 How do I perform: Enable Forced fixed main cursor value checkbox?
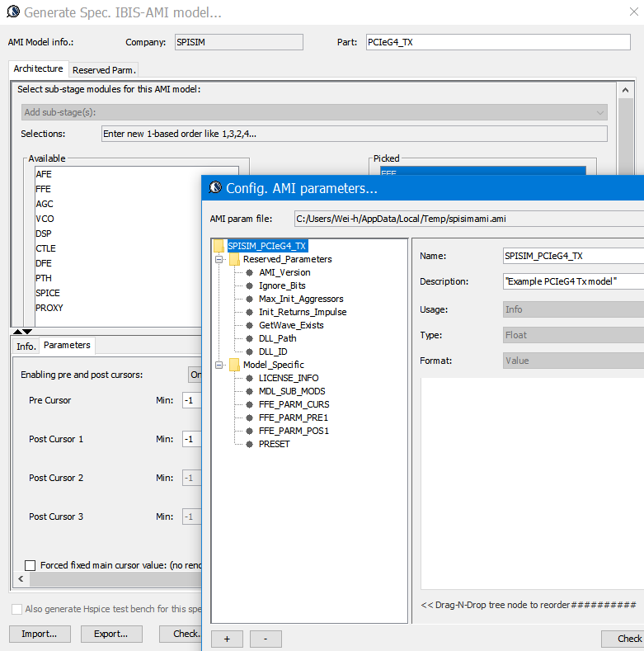click(31, 565)
